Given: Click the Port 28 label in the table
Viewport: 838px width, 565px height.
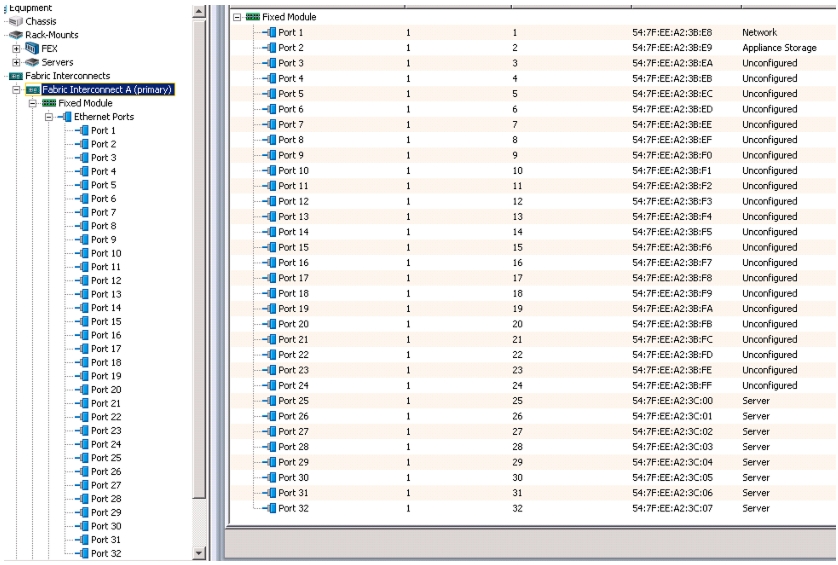Looking at the screenshot, I should click(x=293, y=447).
